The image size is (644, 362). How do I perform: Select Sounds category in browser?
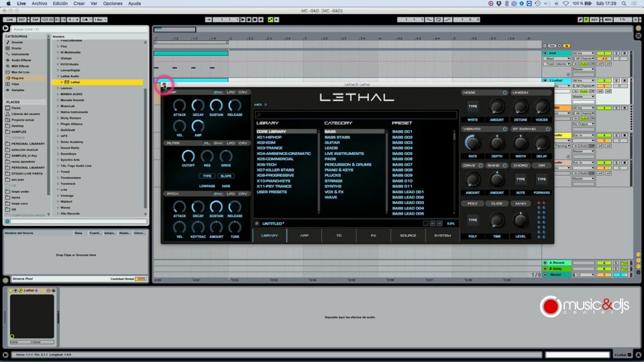(17, 42)
